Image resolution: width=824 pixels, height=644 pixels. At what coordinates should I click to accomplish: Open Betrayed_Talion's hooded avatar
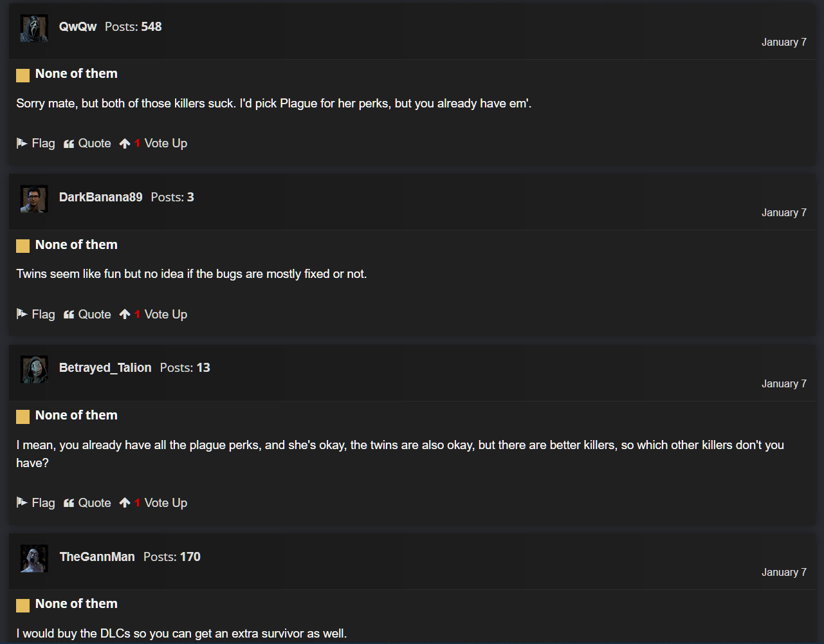pyautogui.click(x=34, y=369)
